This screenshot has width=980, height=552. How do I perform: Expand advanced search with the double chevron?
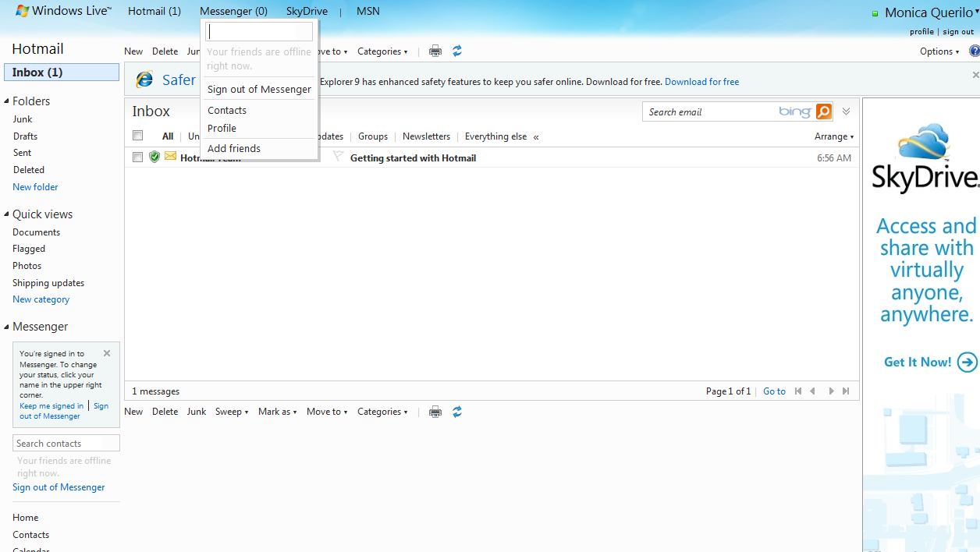[x=845, y=111]
